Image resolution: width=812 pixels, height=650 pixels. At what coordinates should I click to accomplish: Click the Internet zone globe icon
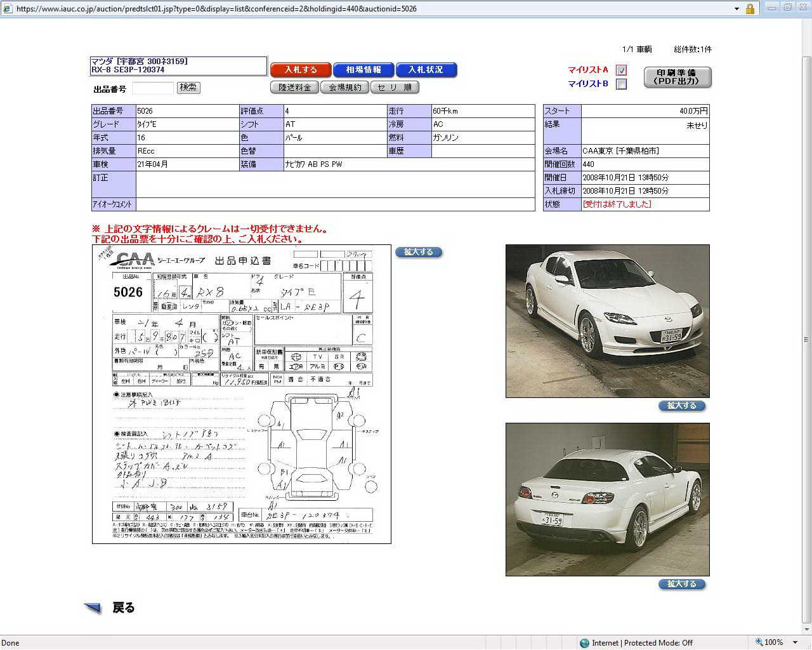[584, 643]
